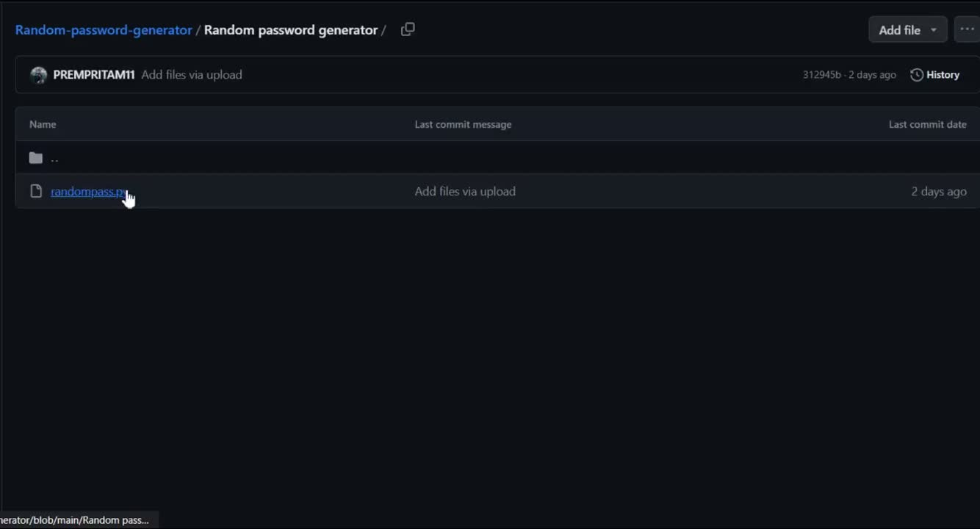This screenshot has width=980, height=529.
Task: Click the Last commit message column header
Action: point(463,124)
